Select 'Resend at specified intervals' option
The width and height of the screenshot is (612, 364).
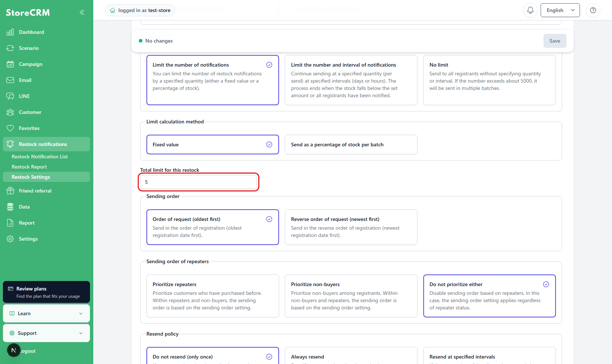(x=490, y=356)
